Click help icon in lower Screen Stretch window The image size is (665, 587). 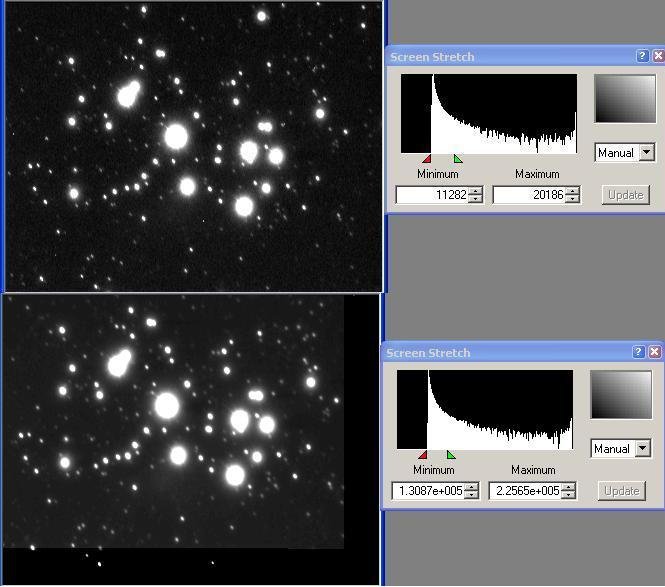(x=639, y=352)
